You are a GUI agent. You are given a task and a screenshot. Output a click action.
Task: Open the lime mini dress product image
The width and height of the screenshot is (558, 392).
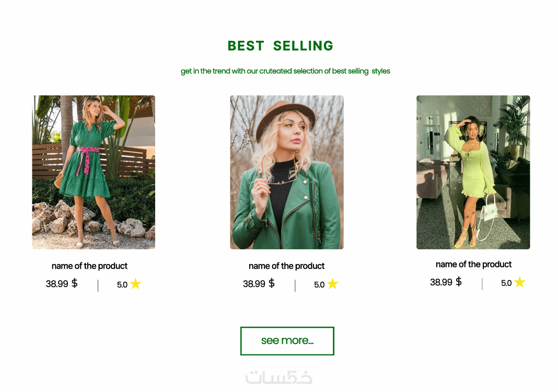coord(473,172)
